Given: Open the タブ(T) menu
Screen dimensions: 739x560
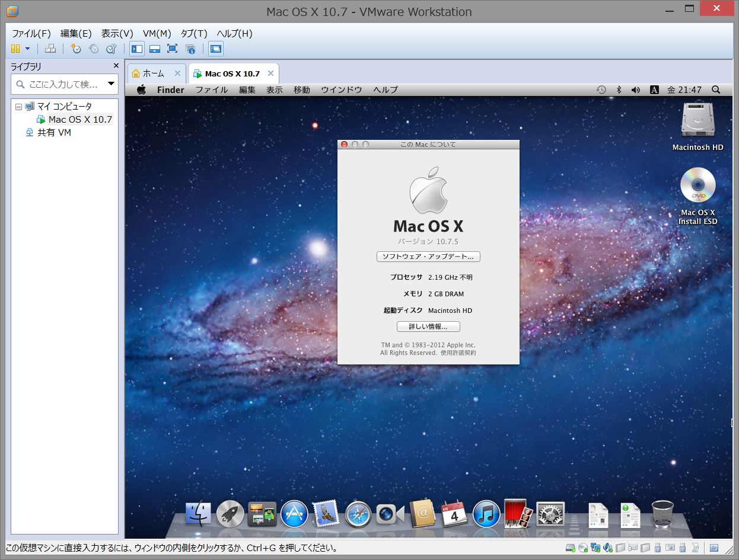Looking at the screenshot, I should coord(194,33).
